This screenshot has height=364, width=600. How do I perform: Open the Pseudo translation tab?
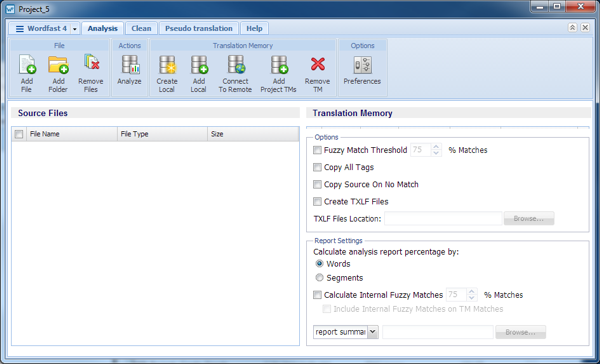pyautogui.click(x=199, y=28)
